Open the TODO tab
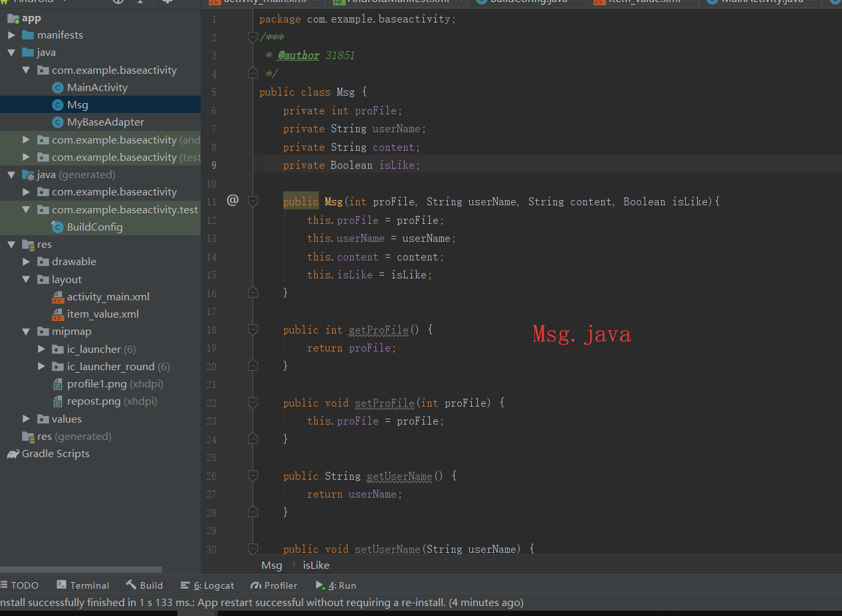 coord(19,585)
